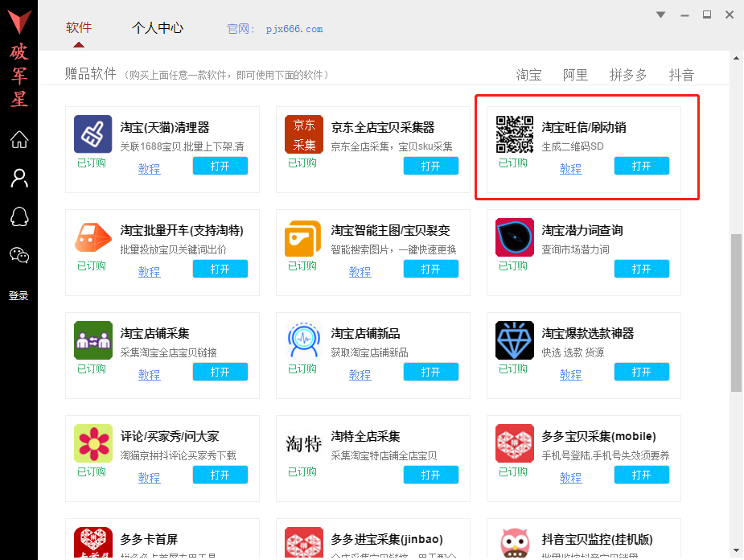View 教程 for 淘宝店铺采集
The image size is (744, 560).
pos(149,375)
